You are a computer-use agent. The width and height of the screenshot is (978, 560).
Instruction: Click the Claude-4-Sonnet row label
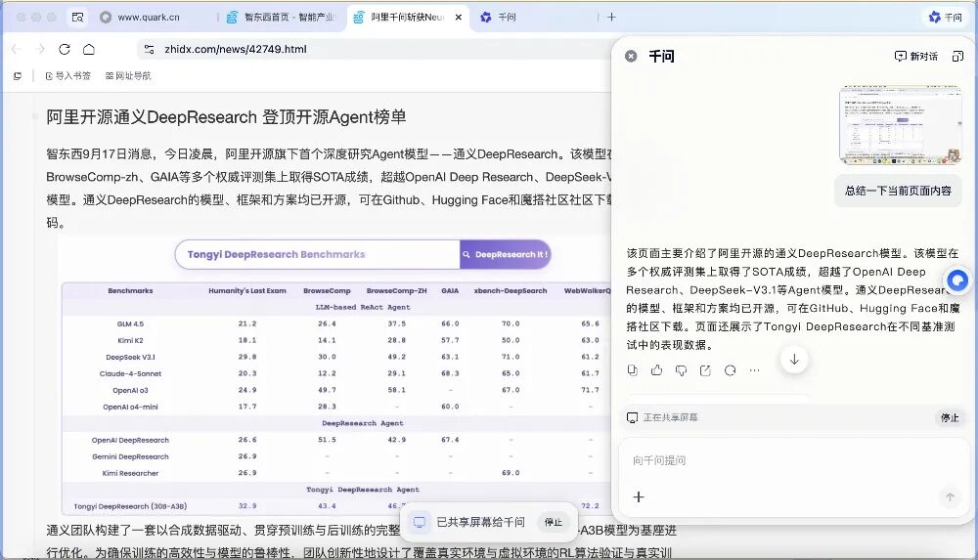coord(130,373)
